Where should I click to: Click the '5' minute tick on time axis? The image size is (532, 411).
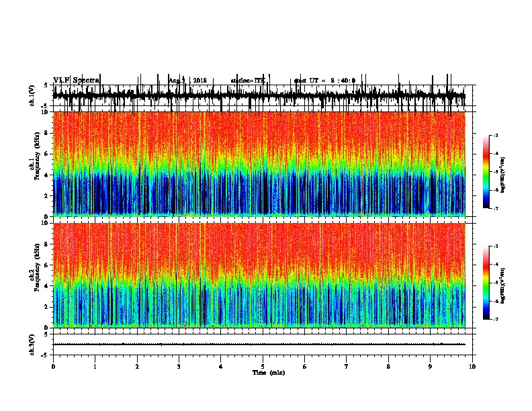[263, 367]
